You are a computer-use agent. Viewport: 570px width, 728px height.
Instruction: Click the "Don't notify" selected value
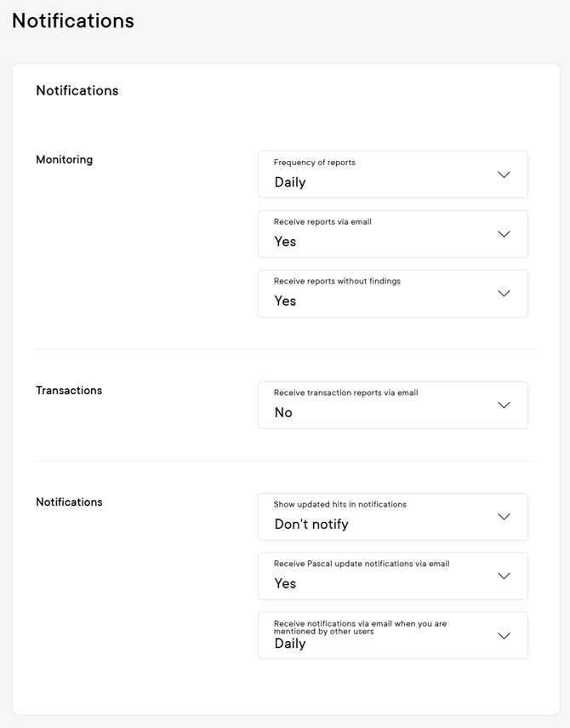pyautogui.click(x=311, y=525)
